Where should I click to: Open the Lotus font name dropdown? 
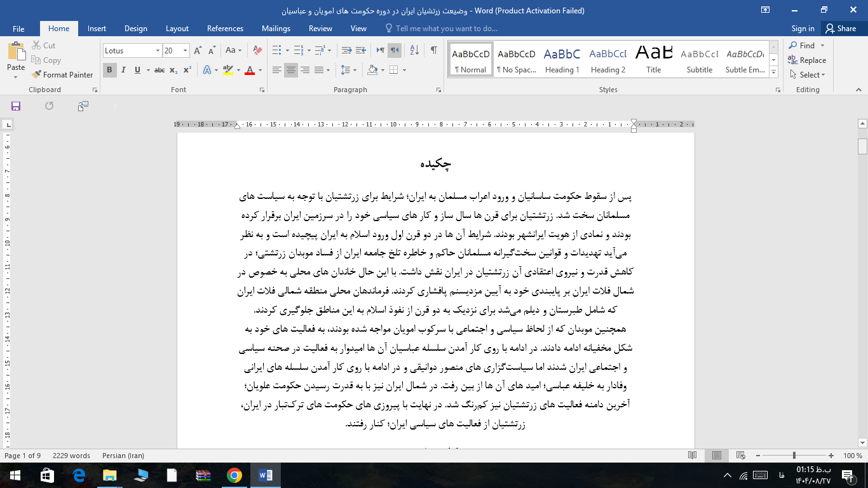pos(158,51)
